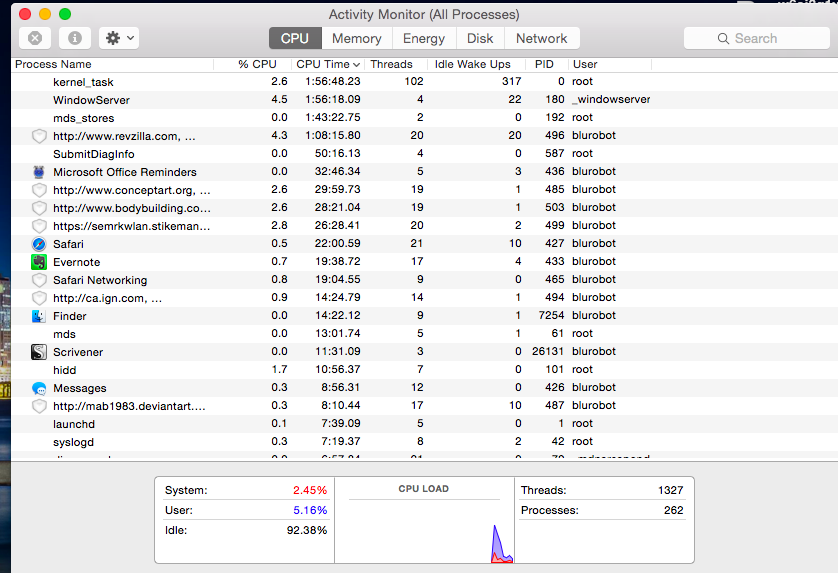Click shield icon for mab1983.deviantart process
The image size is (838, 573).
pyautogui.click(x=39, y=406)
